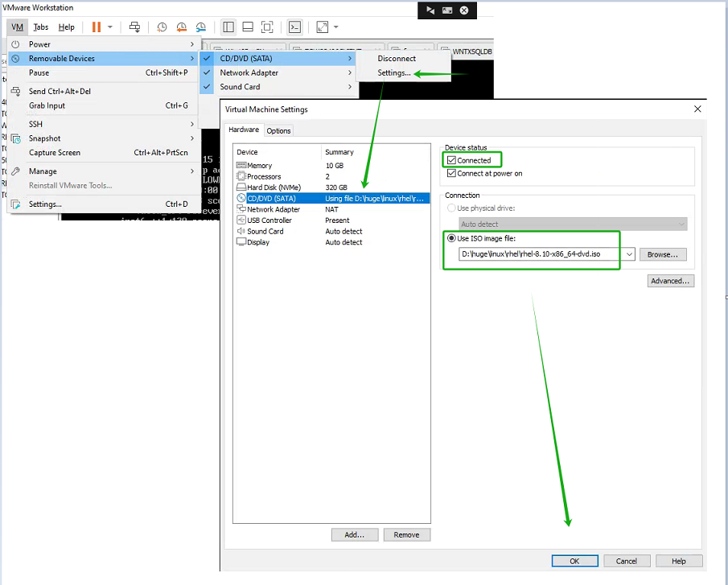Select Hard Disk (NVMe) device row

331,187
